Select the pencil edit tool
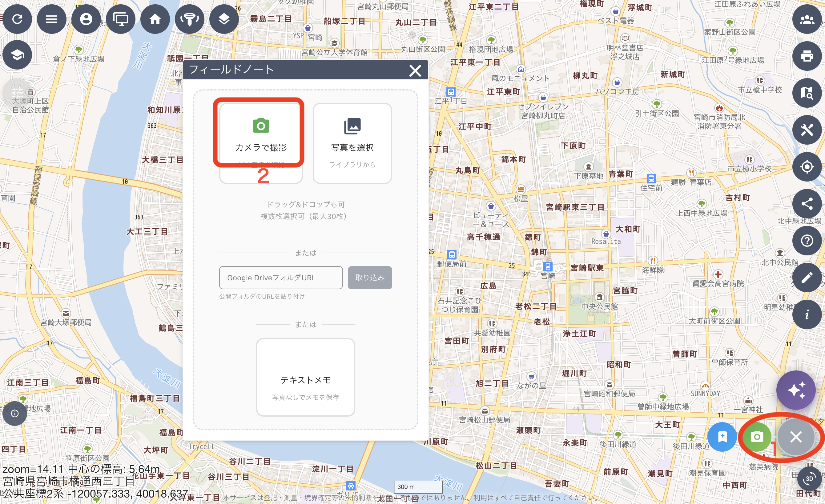The width and height of the screenshot is (825, 504). point(807,277)
